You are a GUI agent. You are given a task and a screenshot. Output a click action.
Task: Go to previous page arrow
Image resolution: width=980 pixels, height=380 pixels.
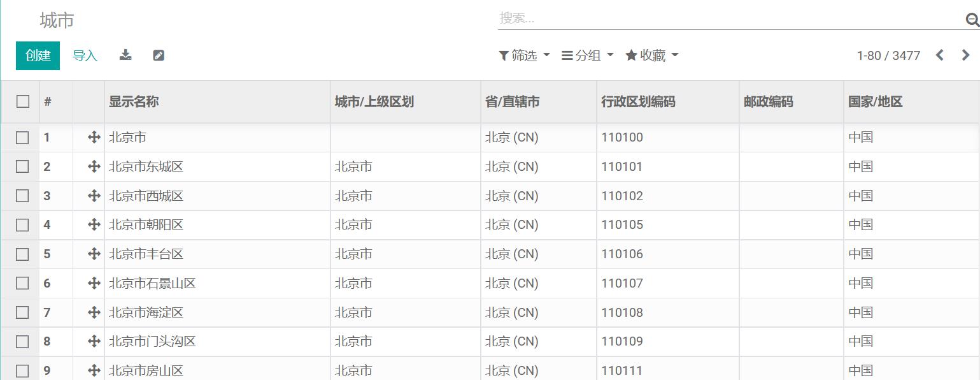(939, 55)
